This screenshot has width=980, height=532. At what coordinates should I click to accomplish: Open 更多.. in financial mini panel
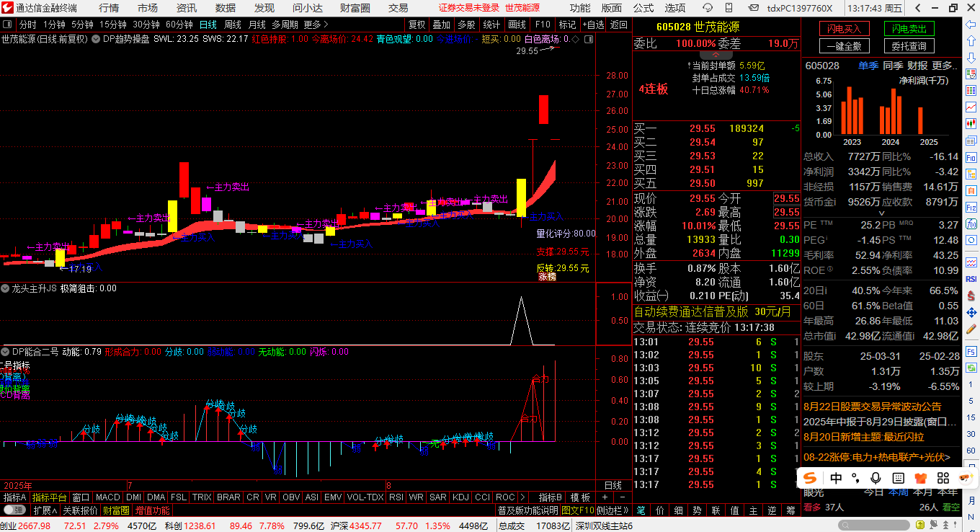(x=945, y=66)
